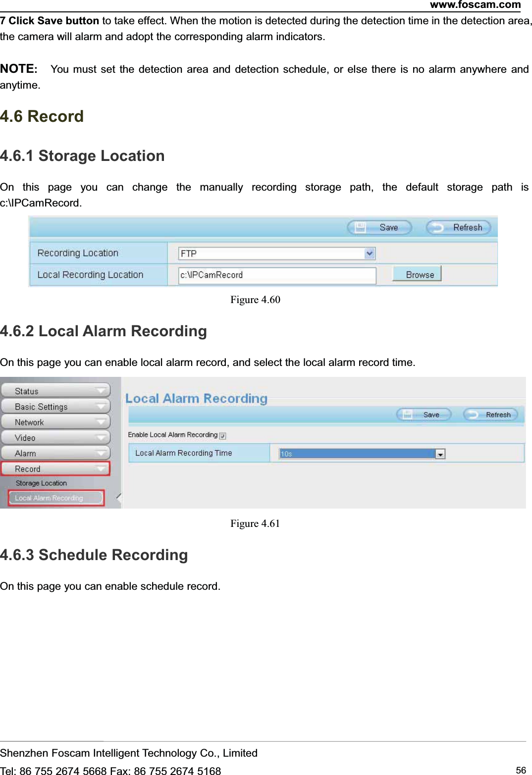This screenshot has height=775, width=532.
Task: Click the Refresh button in Storage Location panel
Action: [x=458, y=227]
